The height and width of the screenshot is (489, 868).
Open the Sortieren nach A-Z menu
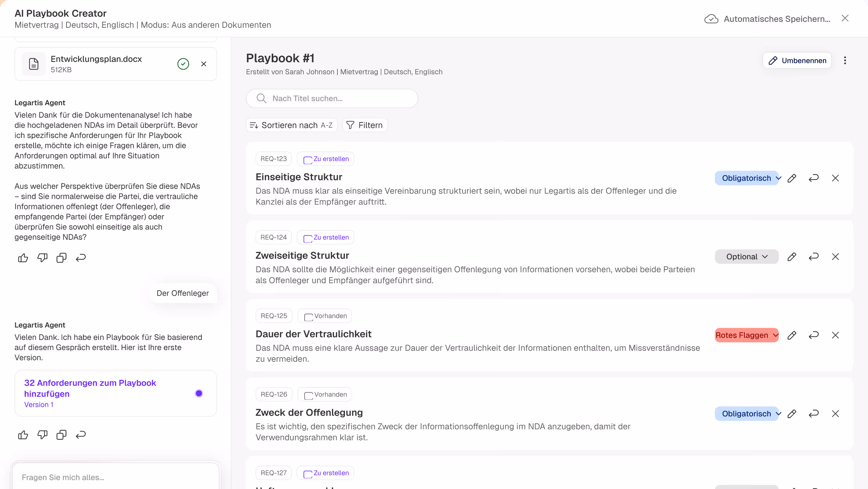[x=291, y=125]
